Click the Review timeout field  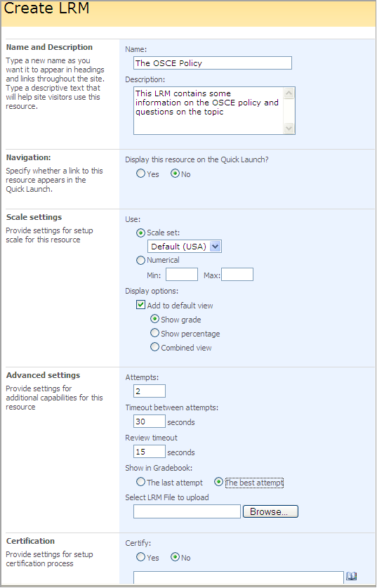(x=149, y=452)
